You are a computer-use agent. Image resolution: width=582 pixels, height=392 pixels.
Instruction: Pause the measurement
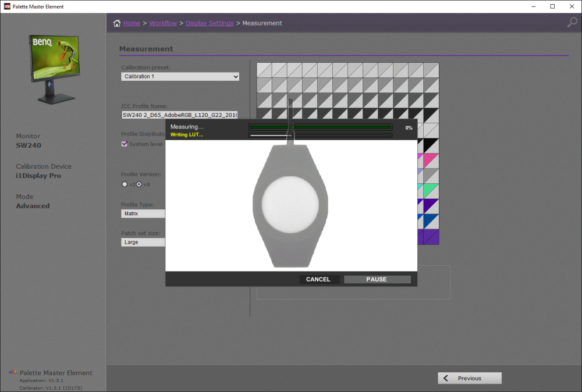[x=377, y=279]
